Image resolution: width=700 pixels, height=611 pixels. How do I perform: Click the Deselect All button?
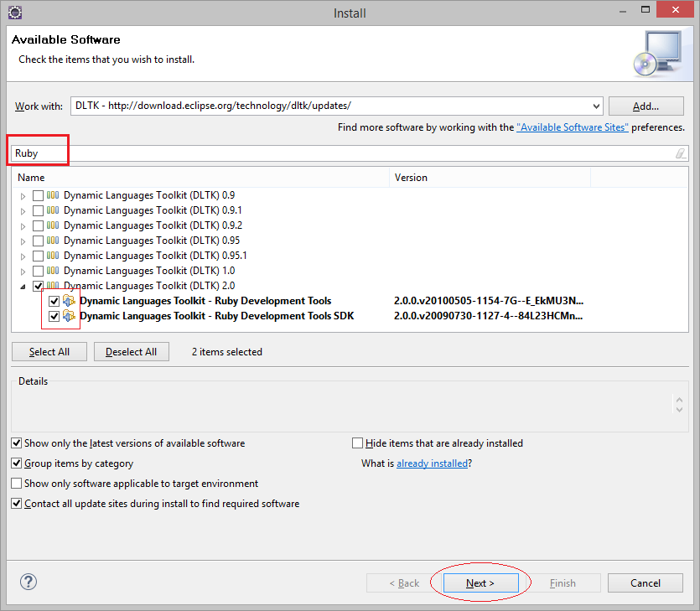click(x=132, y=352)
